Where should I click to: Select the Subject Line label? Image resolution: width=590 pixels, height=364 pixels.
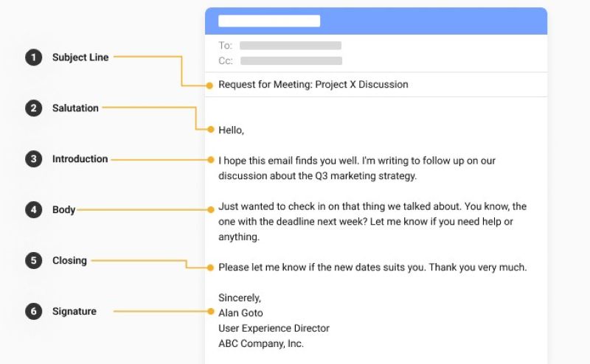point(80,57)
